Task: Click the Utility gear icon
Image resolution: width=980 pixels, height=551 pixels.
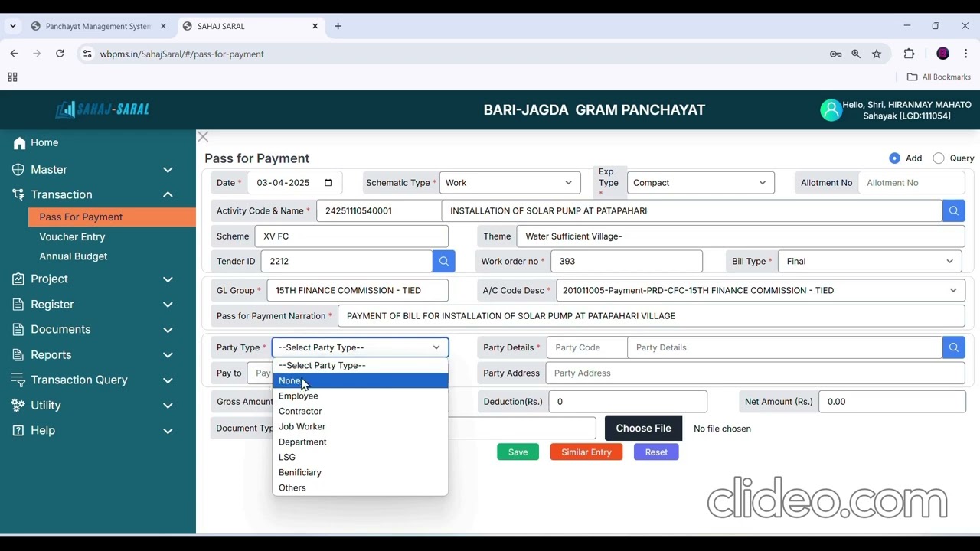Action: click(18, 406)
